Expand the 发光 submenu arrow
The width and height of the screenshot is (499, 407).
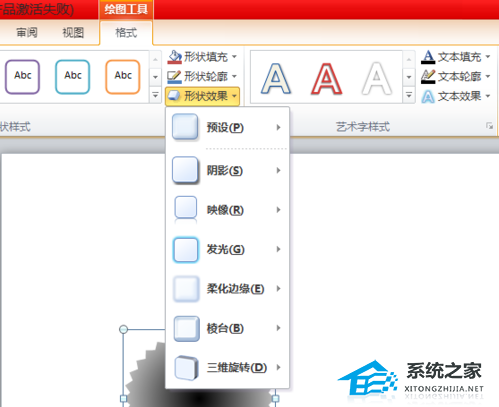pyautogui.click(x=278, y=249)
